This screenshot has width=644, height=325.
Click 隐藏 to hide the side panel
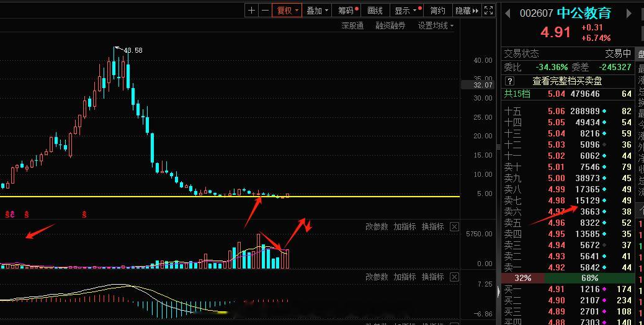467,11
